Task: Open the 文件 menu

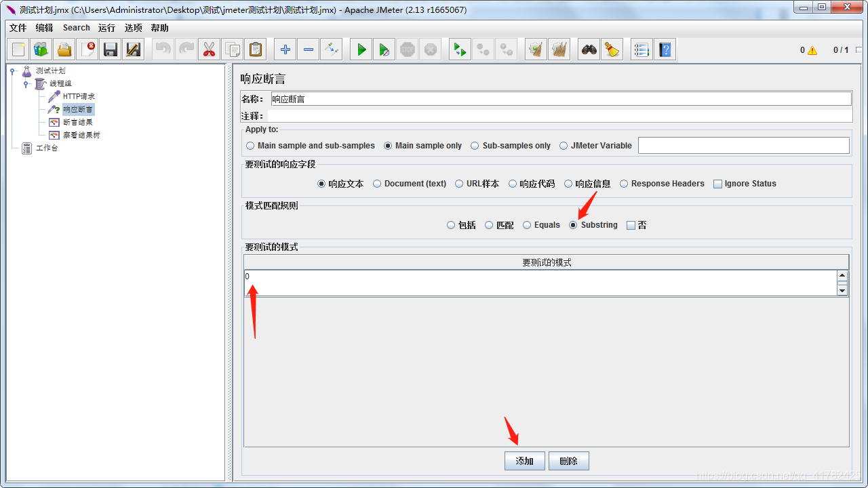Action: pyautogui.click(x=18, y=28)
